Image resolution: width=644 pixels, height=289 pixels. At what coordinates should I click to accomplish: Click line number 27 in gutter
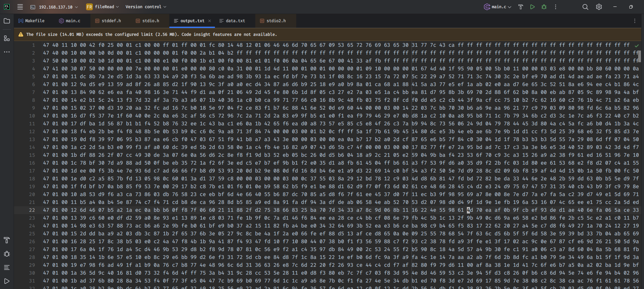point(32,249)
